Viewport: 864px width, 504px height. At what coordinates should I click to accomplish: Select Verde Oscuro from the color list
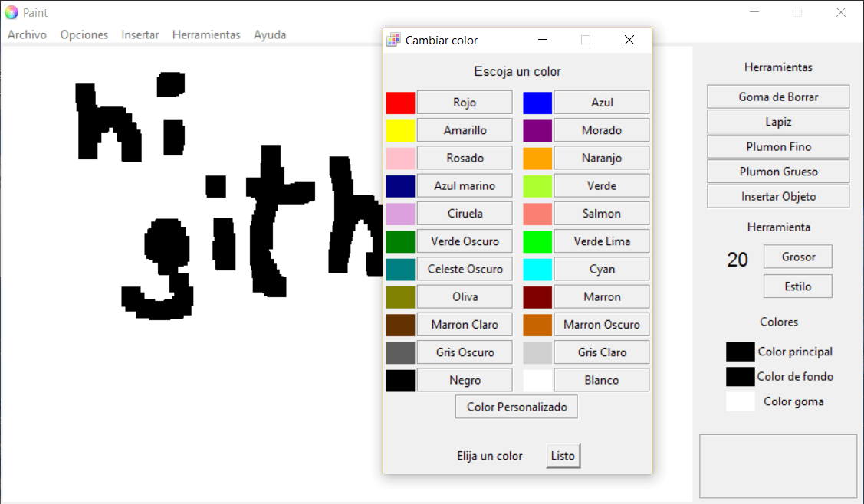464,241
